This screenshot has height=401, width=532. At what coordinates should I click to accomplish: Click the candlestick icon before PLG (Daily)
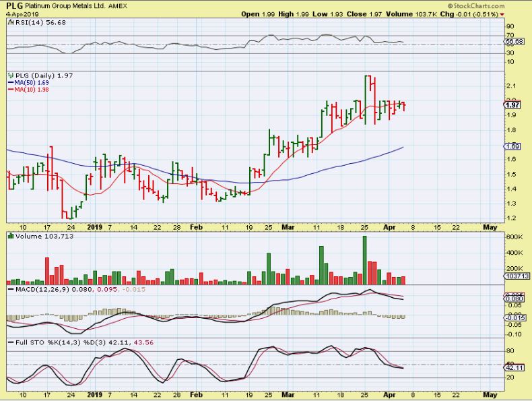tap(11, 75)
